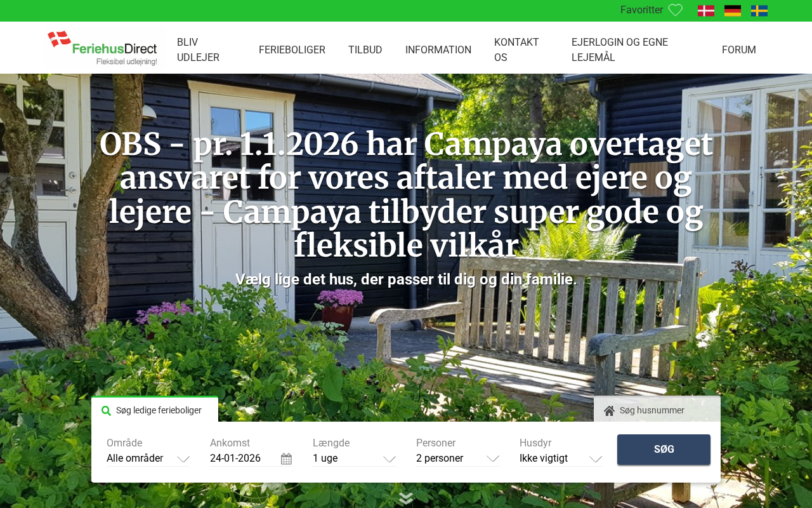Switch language with the German flag

point(733,11)
